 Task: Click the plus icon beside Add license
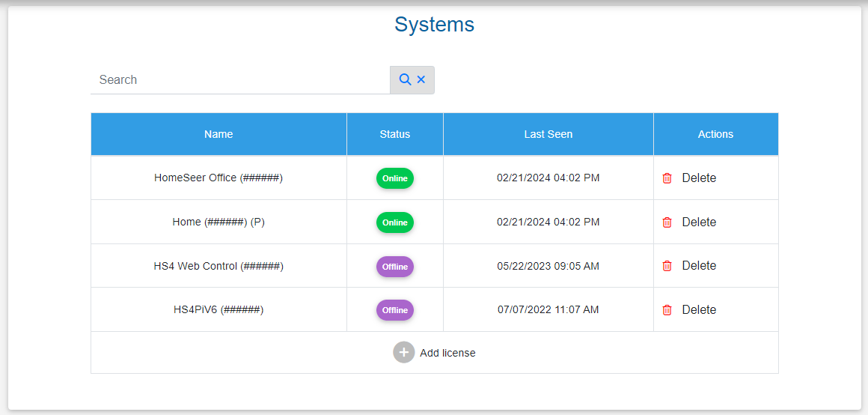pyautogui.click(x=404, y=353)
